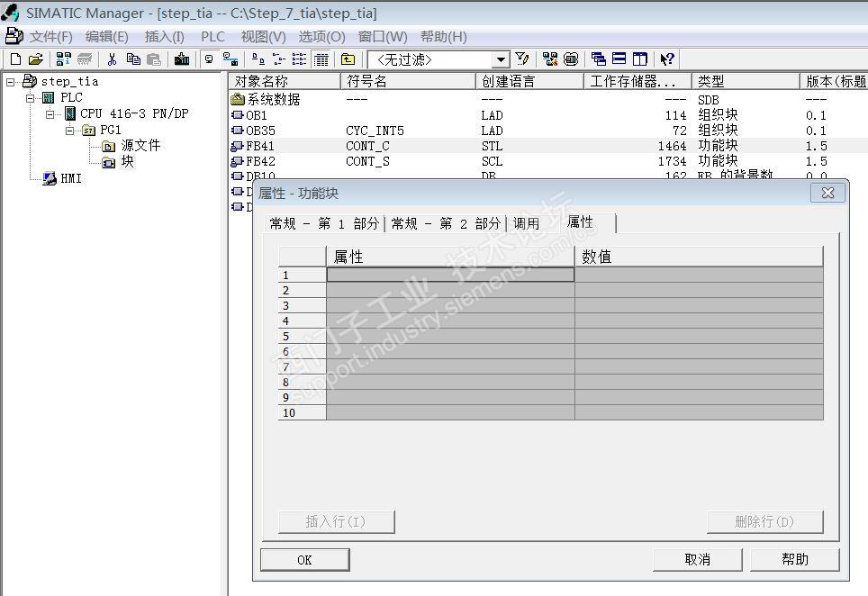Collapse the PLC station tree node
The width and height of the screenshot is (868, 596).
[x=30, y=98]
